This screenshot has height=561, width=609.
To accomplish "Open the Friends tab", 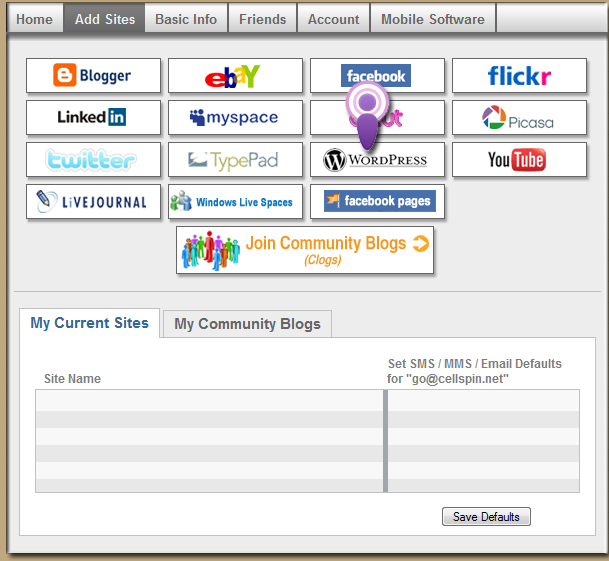I will pos(263,18).
